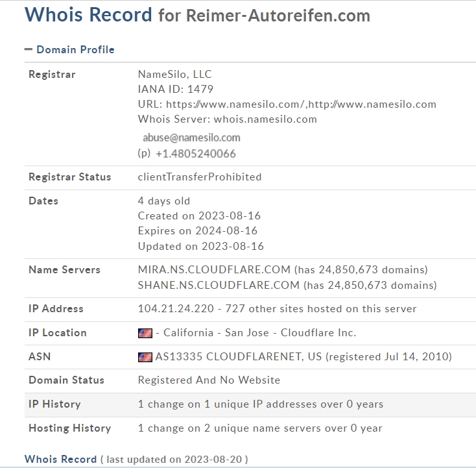Click the '4 days old' text
This screenshot has height=468, width=476.
164,201
